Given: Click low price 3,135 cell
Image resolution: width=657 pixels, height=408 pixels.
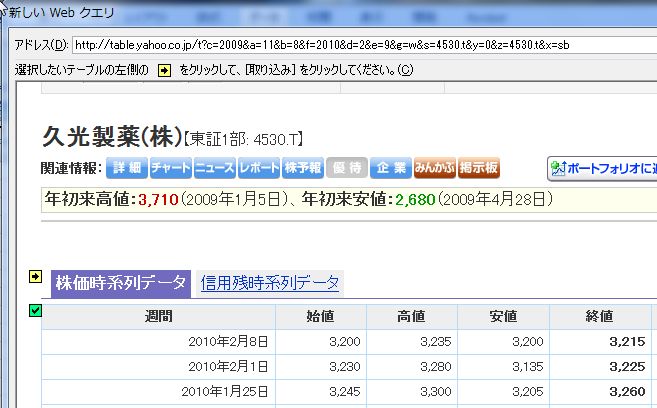Looking at the screenshot, I should coord(503,367).
